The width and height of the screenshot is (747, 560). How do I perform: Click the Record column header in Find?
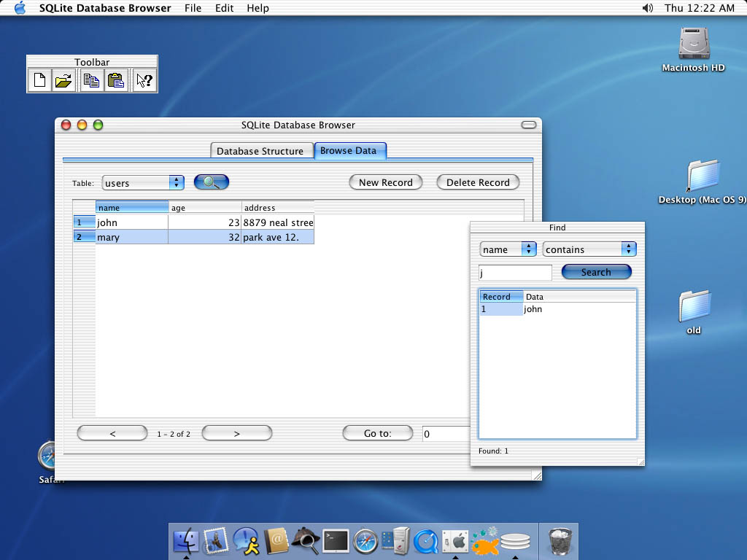pos(501,296)
